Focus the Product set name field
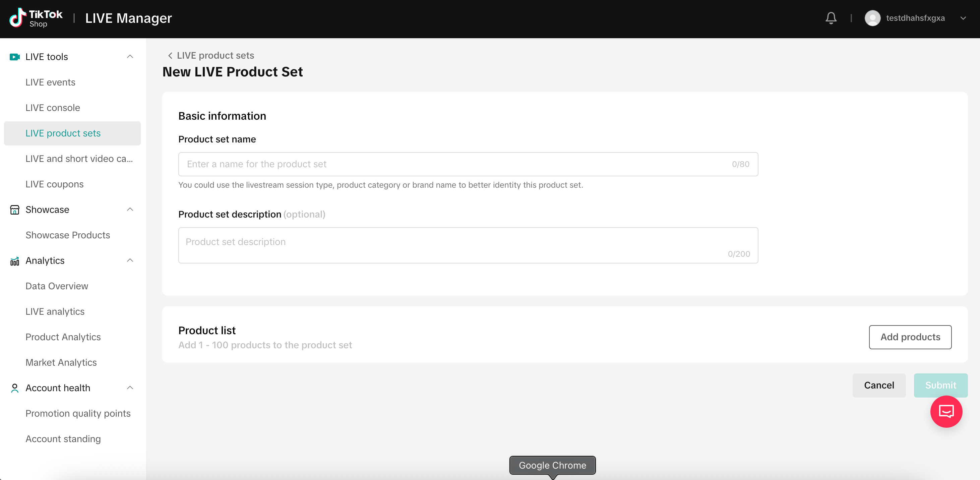 [x=468, y=164]
